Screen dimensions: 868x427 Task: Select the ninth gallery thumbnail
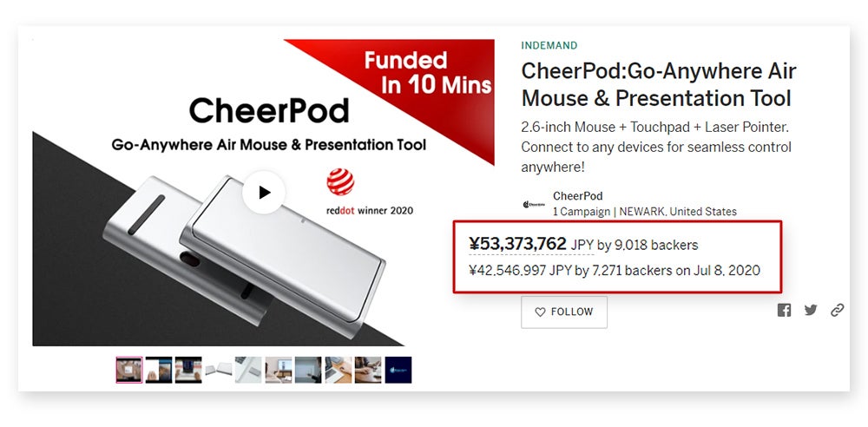pyautogui.click(x=368, y=370)
